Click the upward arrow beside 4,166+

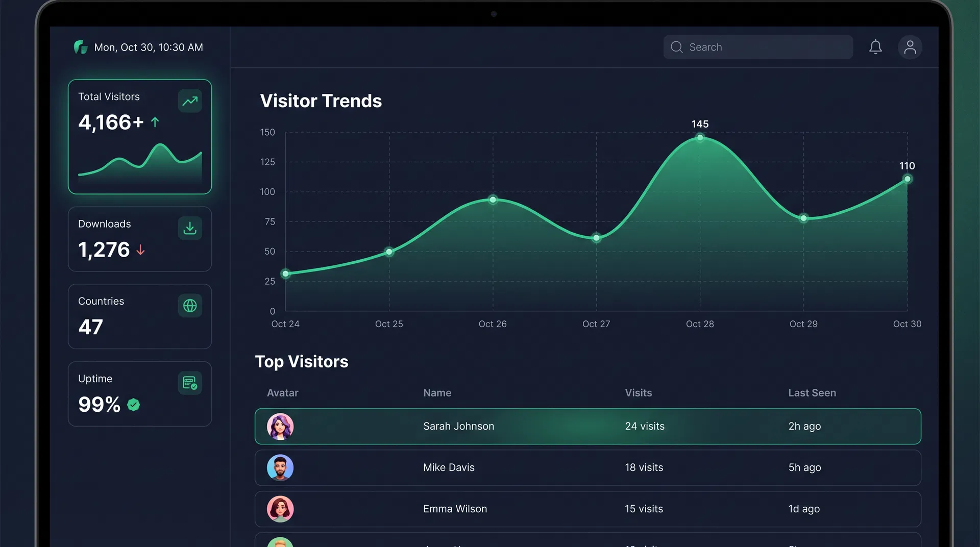pyautogui.click(x=155, y=122)
